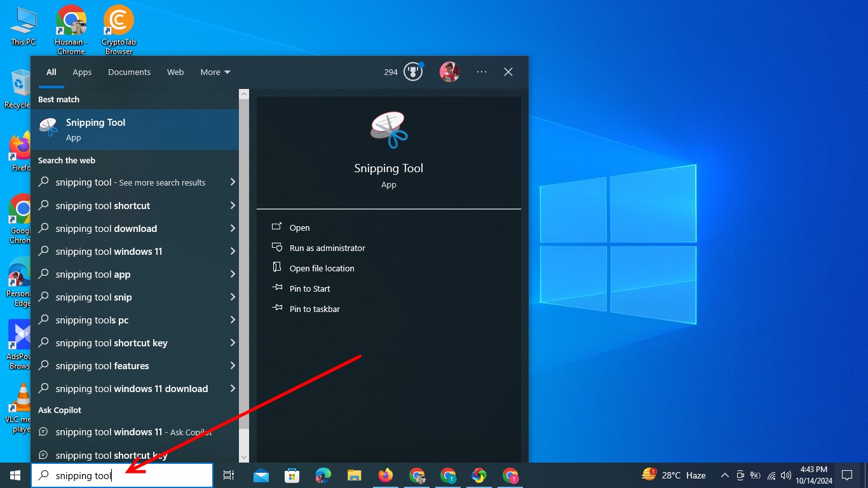Open the Snipping Tool best match result
Viewport: 868px width, 488px height.
135,130
